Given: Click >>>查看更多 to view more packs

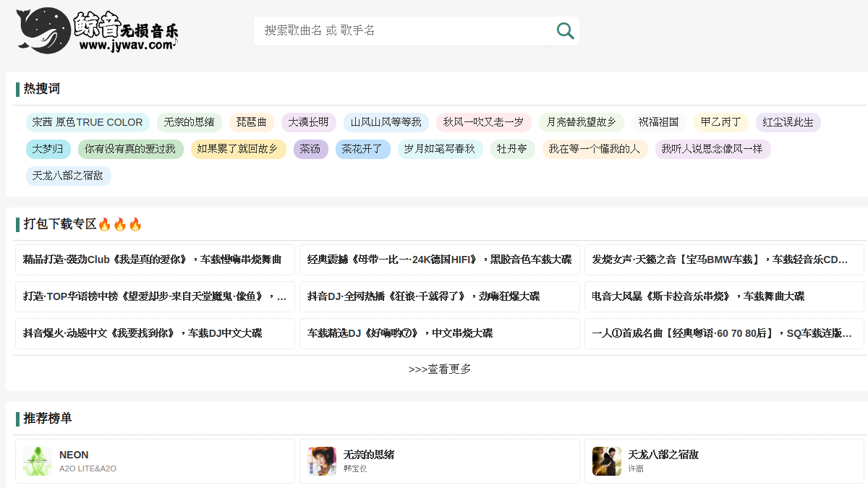Looking at the screenshot, I should (440, 369).
